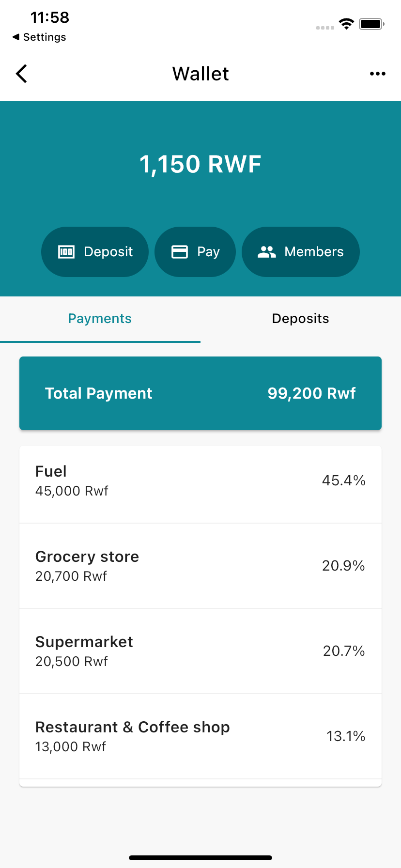The image size is (401, 868).
Task: Click the Pay button label
Action: (208, 252)
